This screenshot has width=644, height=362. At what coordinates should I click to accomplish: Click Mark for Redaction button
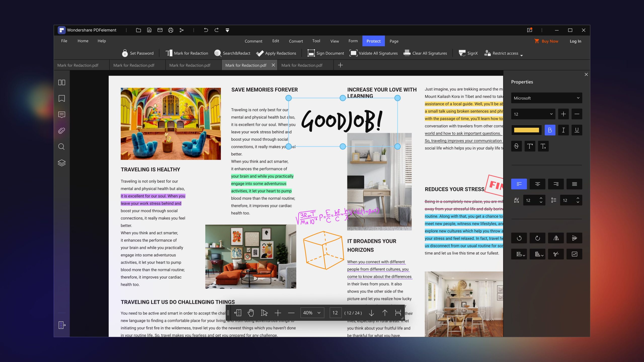pos(187,53)
